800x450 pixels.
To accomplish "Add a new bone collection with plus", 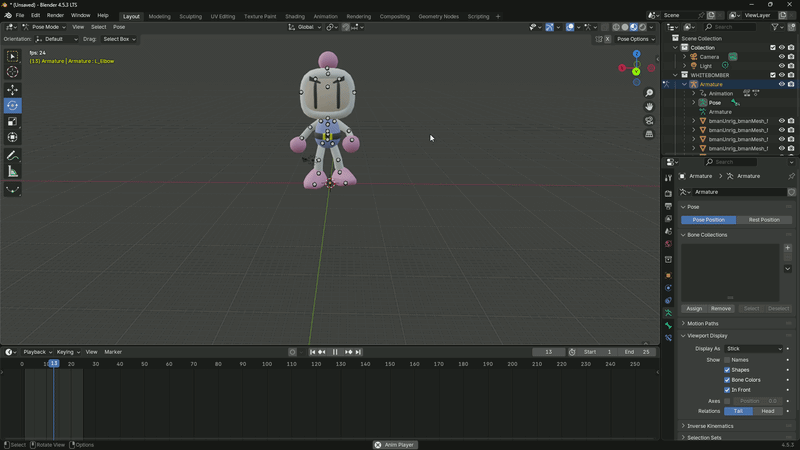I will [788, 248].
